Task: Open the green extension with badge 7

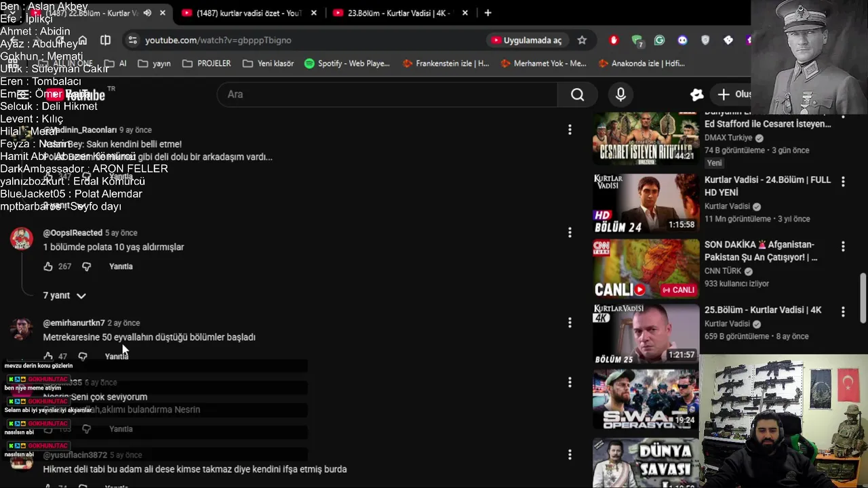Action: [637, 41]
